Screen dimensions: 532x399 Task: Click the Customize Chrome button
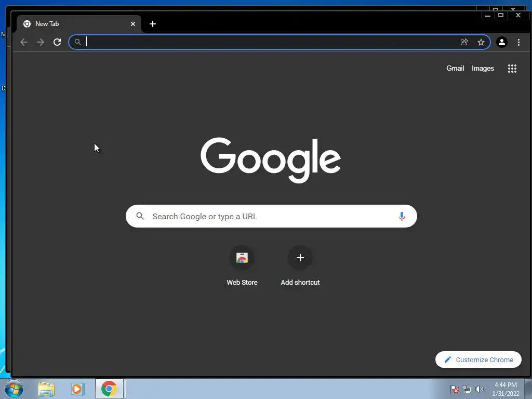(x=478, y=360)
